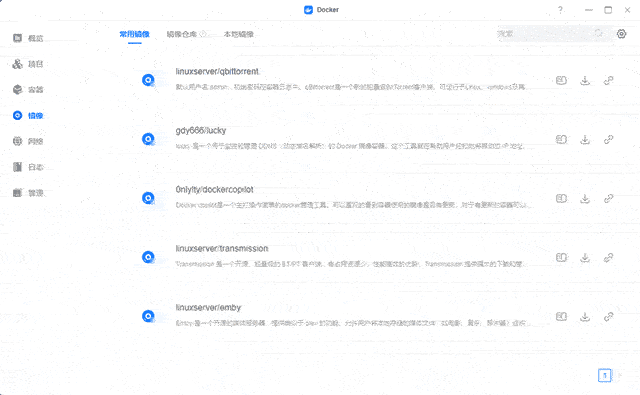Switch to the 本地镜像 tab
The height and width of the screenshot is (395, 640).
[x=239, y=34]
